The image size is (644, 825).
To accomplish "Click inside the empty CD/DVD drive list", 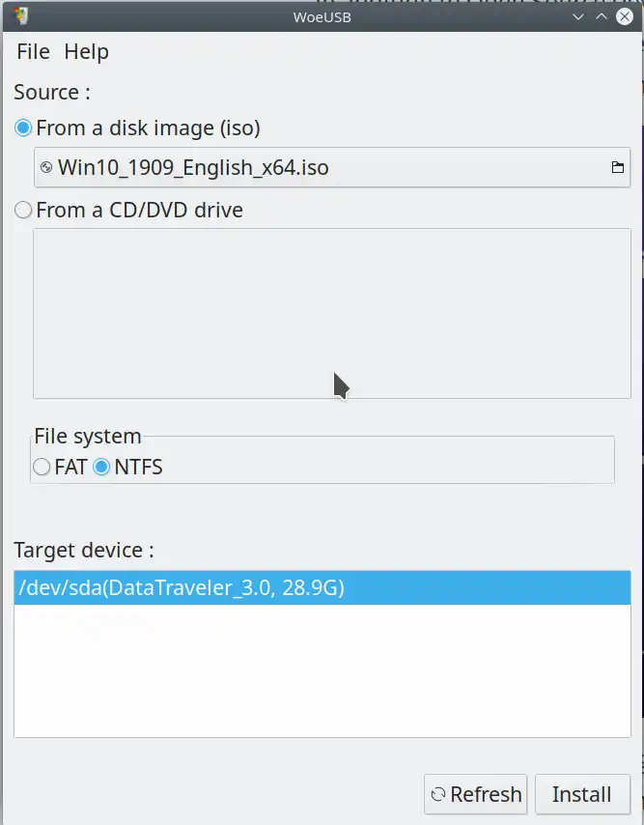I will click(x=332, y=313).
